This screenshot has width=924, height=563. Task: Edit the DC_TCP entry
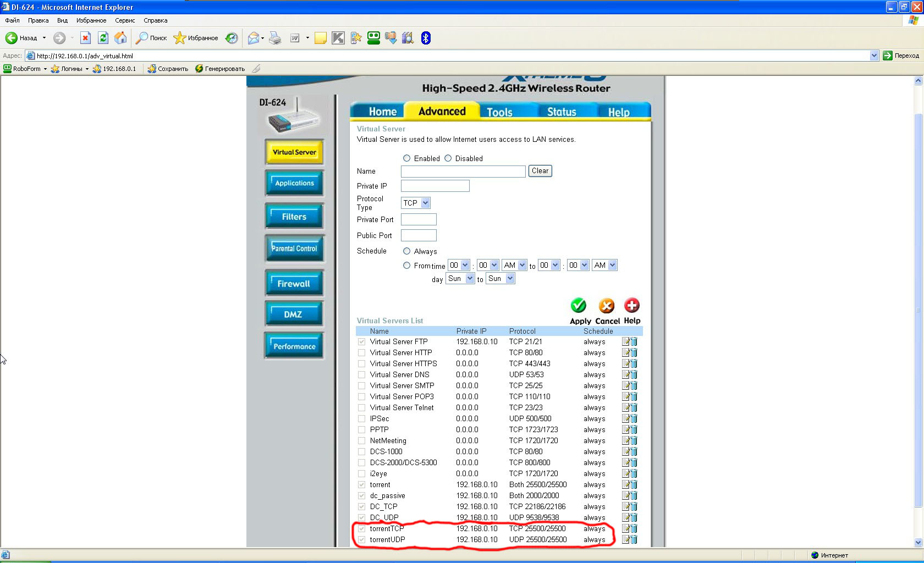(x=626, y=506)
